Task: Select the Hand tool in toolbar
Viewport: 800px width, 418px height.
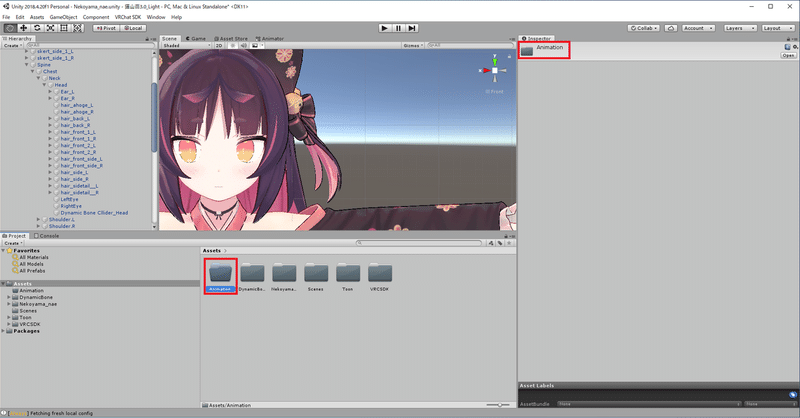Action: [10, 28]
